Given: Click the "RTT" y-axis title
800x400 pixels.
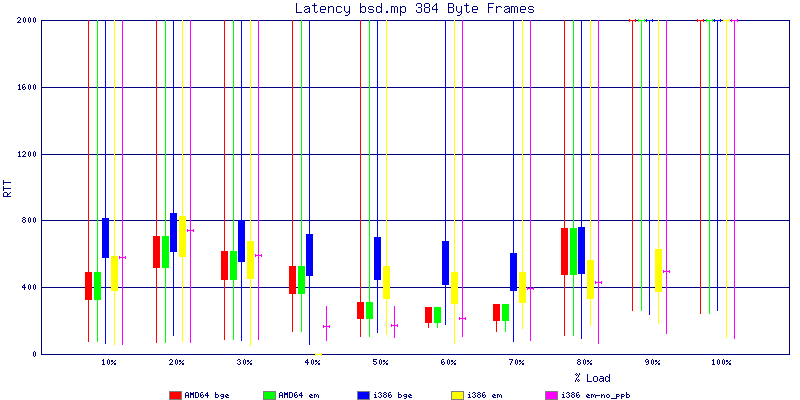Looking at the screenshot, I should click(7, 187).
